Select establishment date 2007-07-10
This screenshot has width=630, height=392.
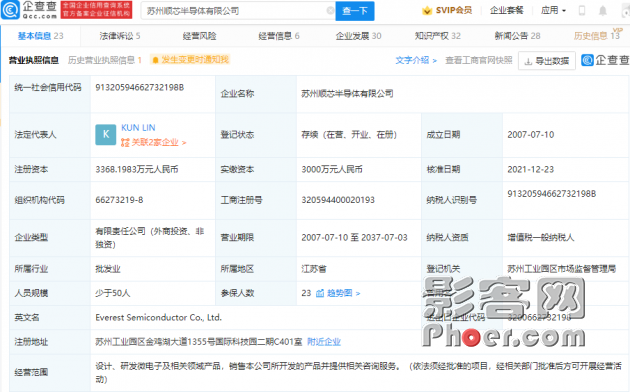pyautogui.click(x=530, y=135)
